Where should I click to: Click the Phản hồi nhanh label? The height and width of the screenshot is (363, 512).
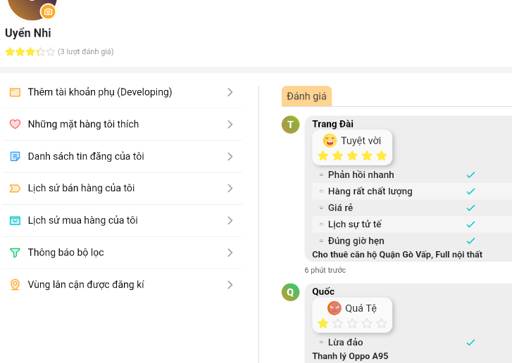[x=361, y=175]
